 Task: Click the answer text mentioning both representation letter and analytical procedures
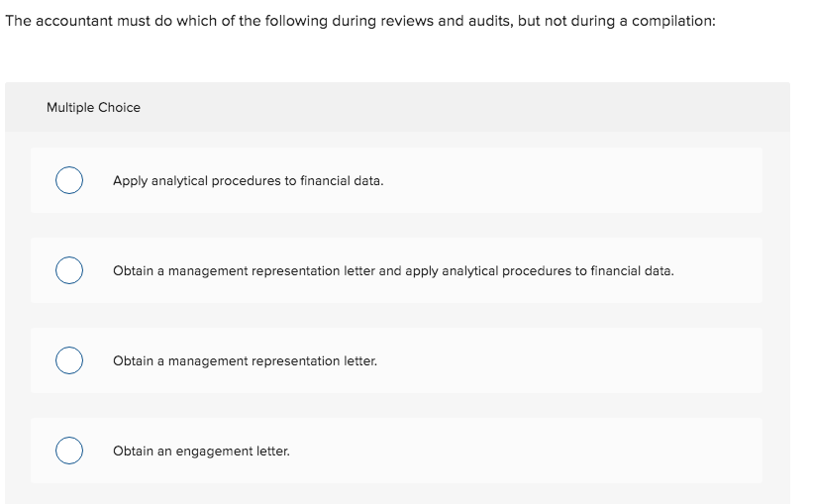click(393, 271)
